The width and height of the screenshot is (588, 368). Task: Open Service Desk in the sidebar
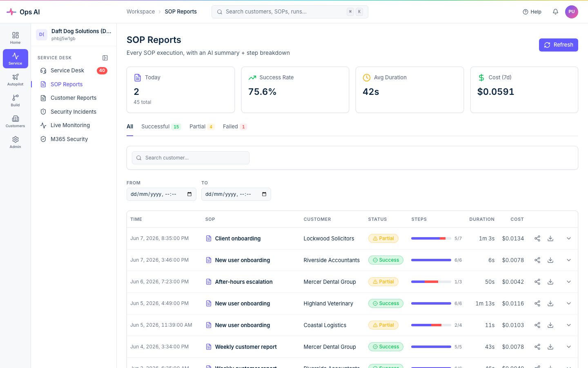click(x=73, y=71)
